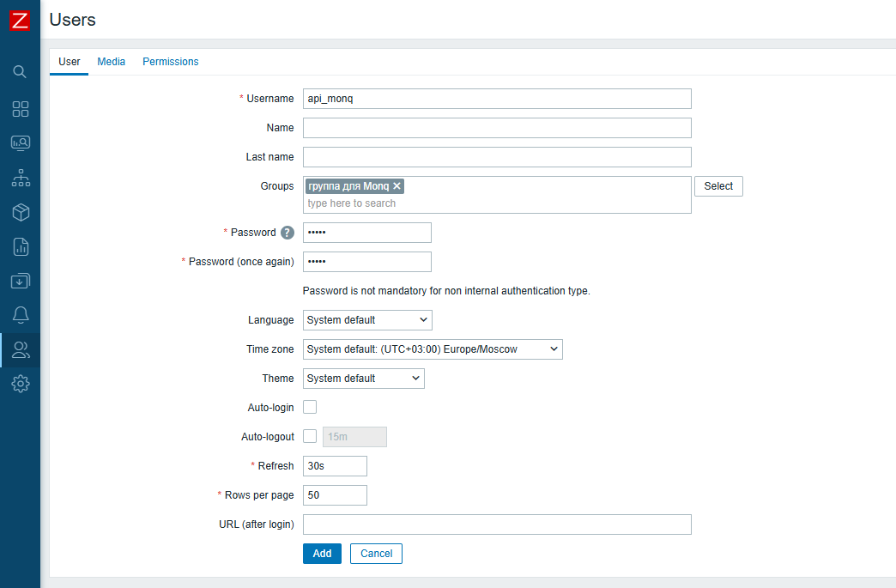Open the Inventory cube icon

(x=20, y=212)
